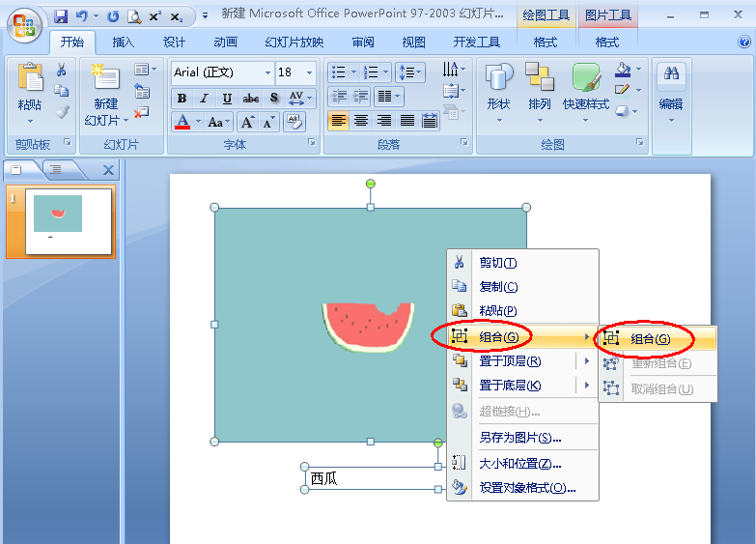Choose 组合(G) in the submenu
756x544 pixels.
coord(650,338)
